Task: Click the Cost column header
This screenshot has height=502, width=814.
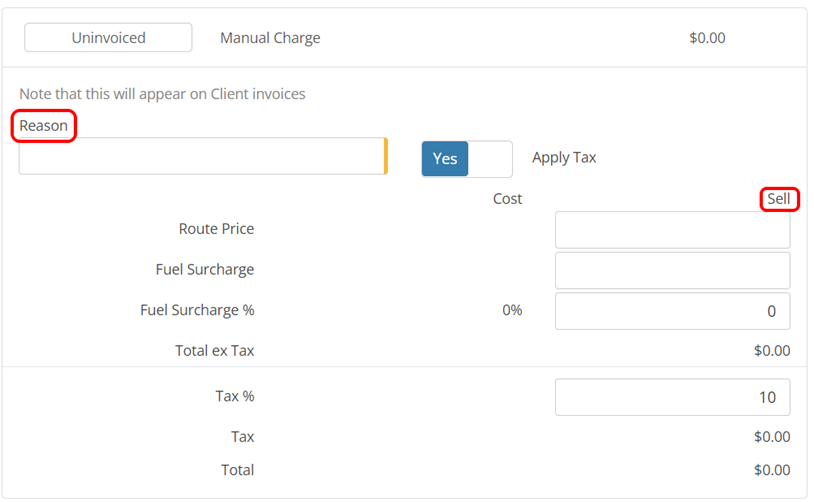Action: (x=507, y=199)
